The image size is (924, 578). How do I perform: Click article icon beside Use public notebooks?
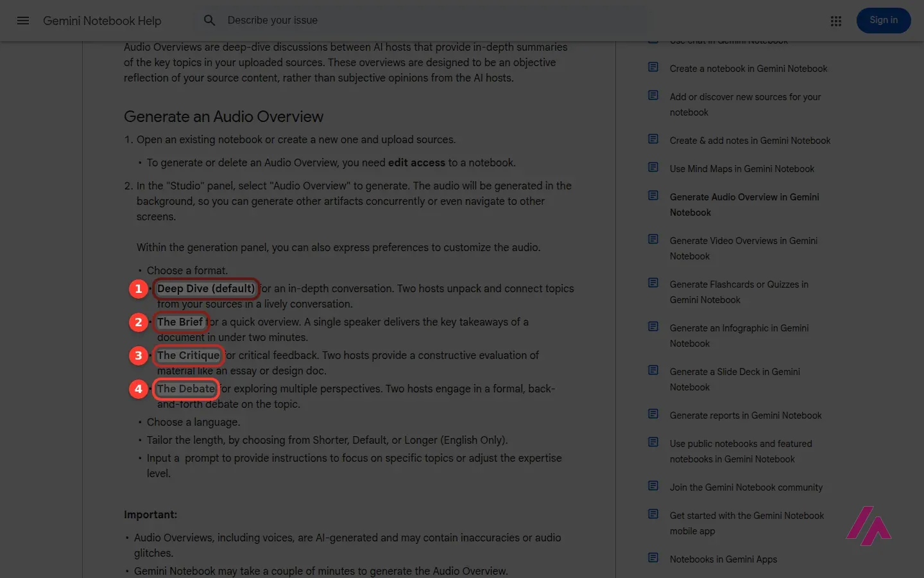[653, 442]
